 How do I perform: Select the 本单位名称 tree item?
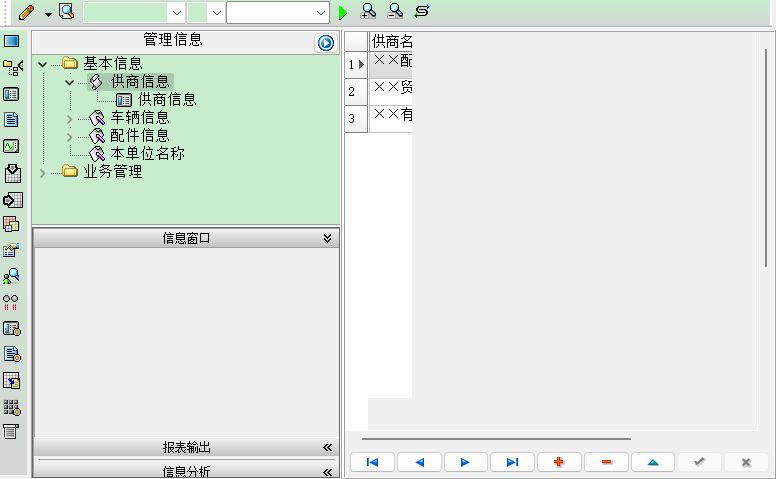(147, 153)
